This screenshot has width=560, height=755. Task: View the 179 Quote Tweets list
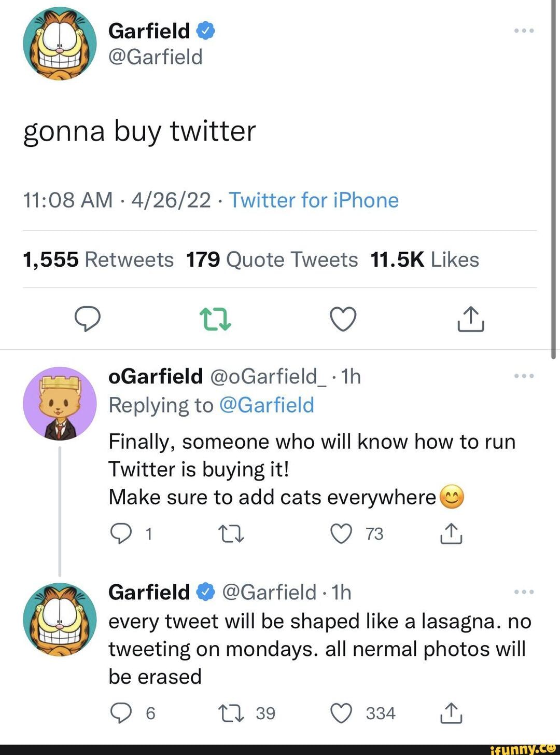pos(272,259)
